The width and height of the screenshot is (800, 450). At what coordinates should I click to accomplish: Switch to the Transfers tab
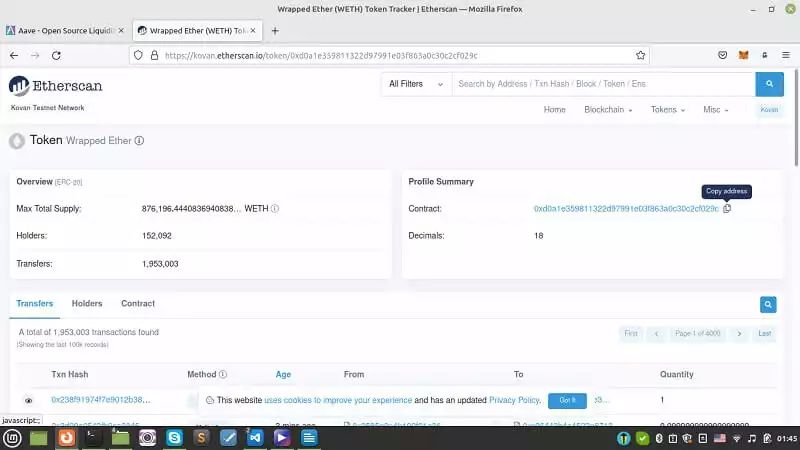point(35,304)
